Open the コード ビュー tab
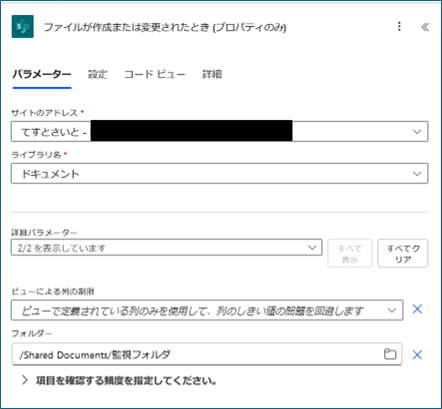 tap(155, 74)
